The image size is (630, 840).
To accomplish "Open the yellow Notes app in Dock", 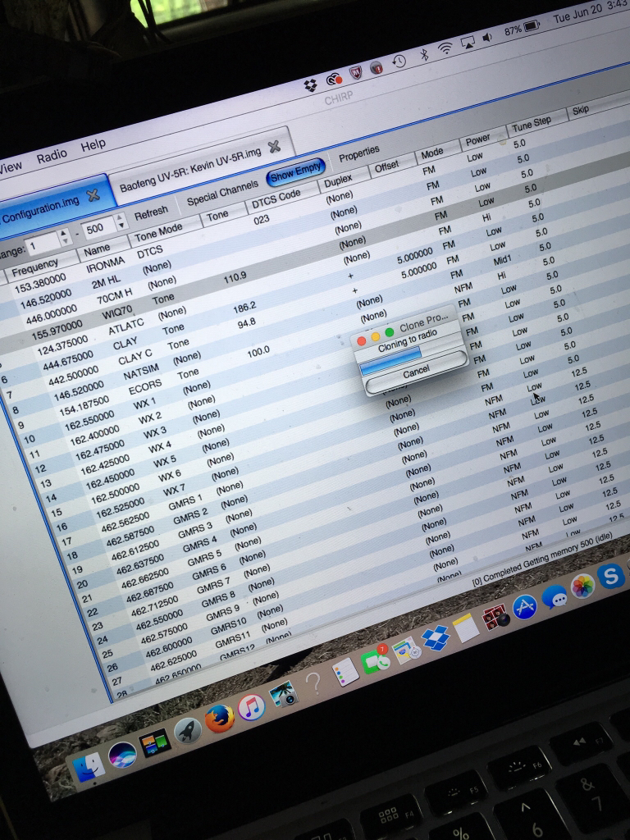I will click(x=466, y=628).
